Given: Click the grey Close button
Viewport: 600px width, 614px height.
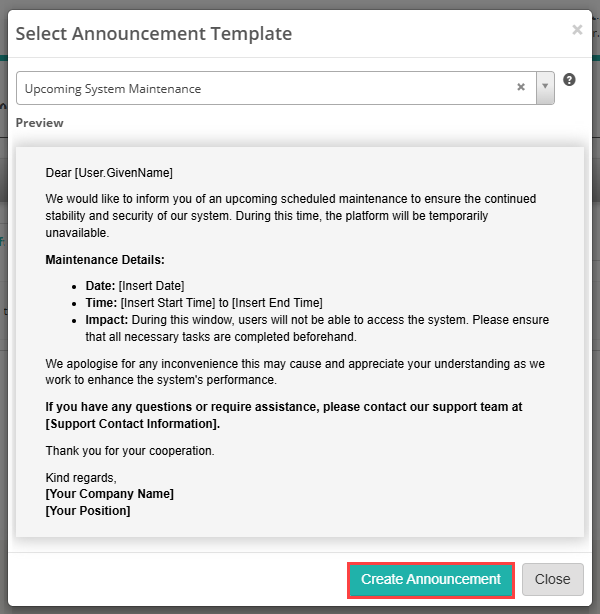Looking at the screenshot, I should [x=552, y=579].
